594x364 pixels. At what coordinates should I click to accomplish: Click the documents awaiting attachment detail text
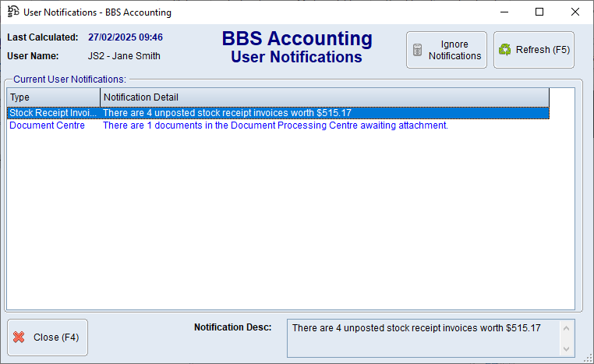(275, 125)
